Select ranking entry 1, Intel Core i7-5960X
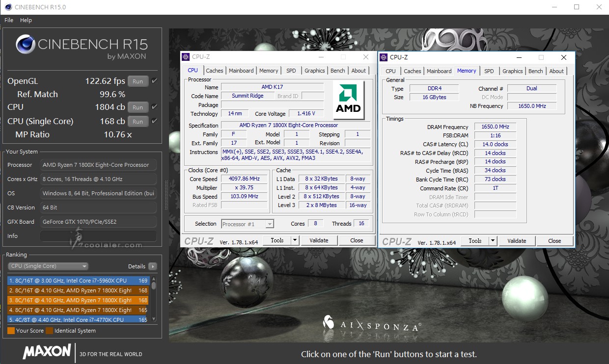The width and height of the screenshot is (609, 364). pyautogui.click(x=79, y=281)
